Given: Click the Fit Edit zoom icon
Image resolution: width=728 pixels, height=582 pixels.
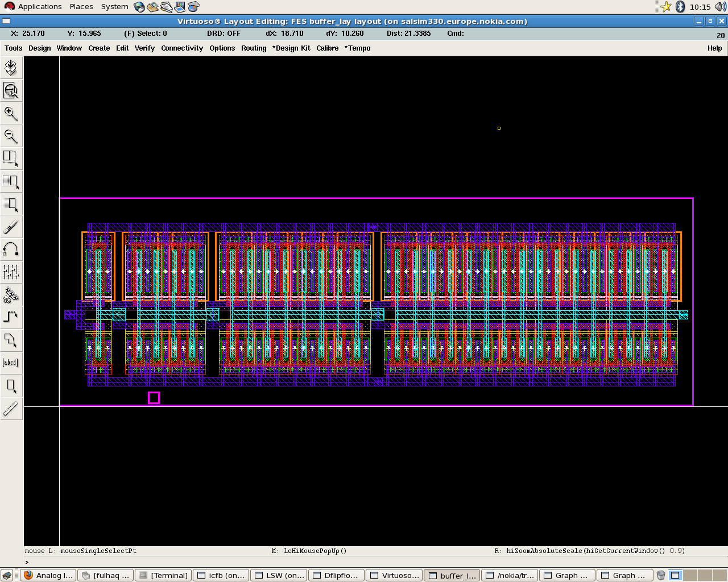Looking at the screenshot, I should point(11,90).
